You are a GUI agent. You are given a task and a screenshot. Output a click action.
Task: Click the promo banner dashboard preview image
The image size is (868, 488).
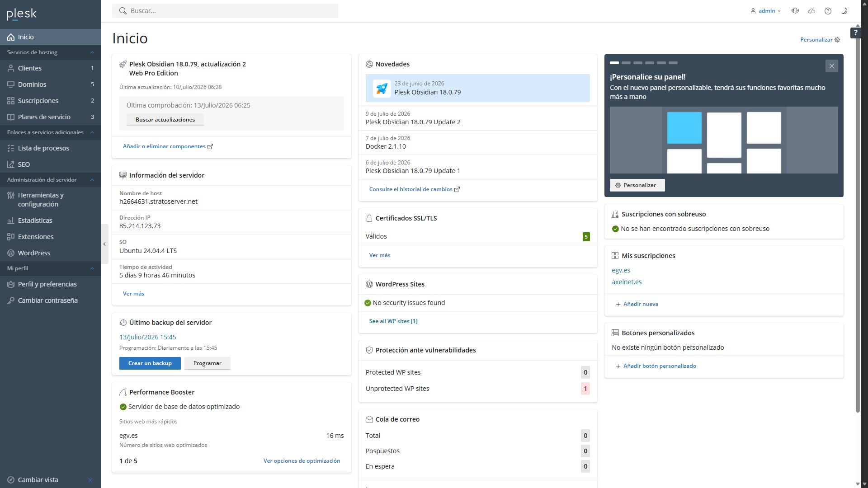(724, 140)
